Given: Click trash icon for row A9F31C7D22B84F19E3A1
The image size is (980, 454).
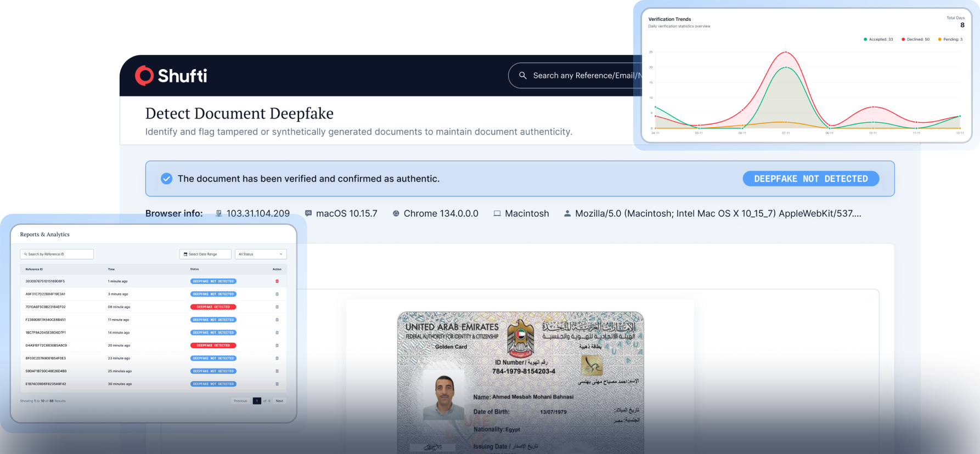Looking at the screenshot, I should tap(277, 294).
